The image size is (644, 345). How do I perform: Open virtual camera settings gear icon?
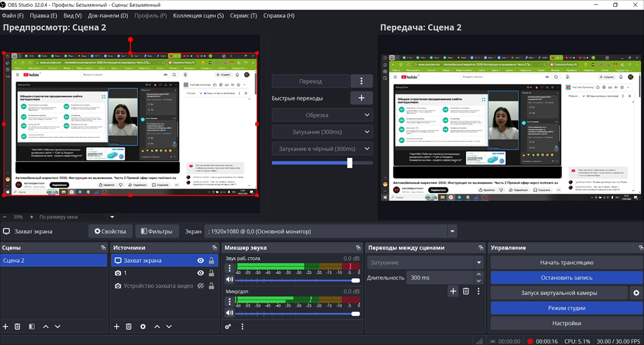pyautogui.click(x=636, y=293)
